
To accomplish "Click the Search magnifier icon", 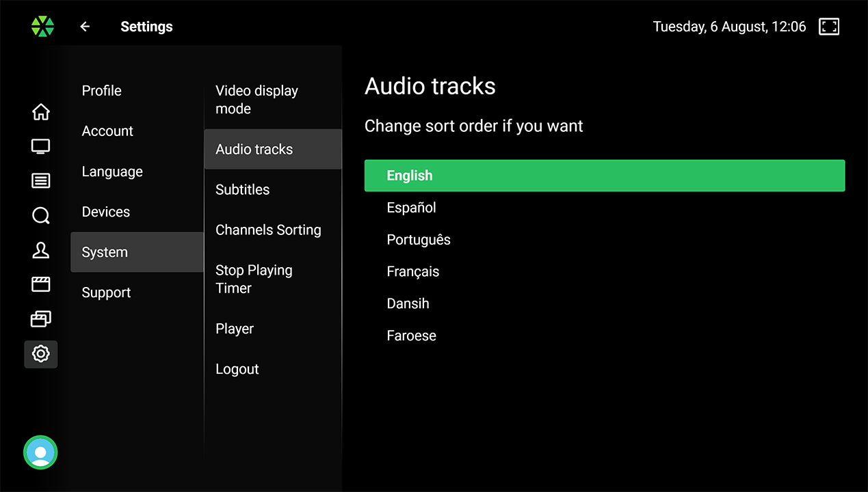I will 41,216.
